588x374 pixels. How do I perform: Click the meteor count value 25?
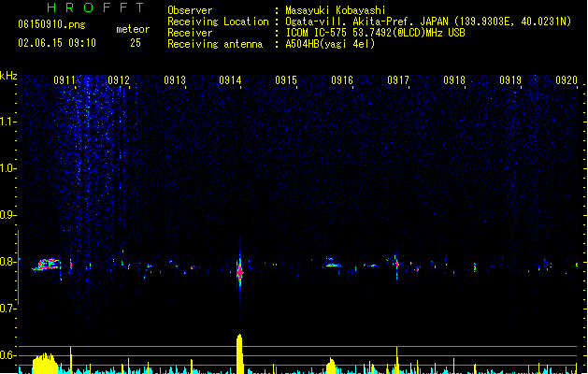136,43
